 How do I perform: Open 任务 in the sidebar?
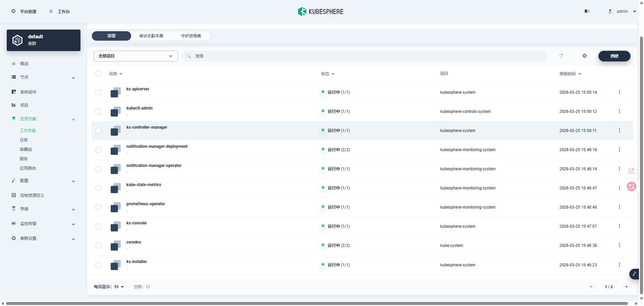point(24,140)
